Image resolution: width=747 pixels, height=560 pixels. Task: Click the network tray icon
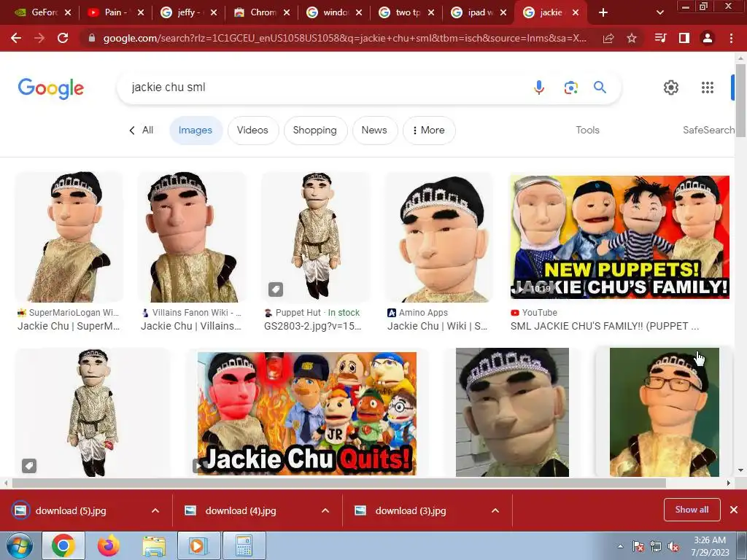656,547
